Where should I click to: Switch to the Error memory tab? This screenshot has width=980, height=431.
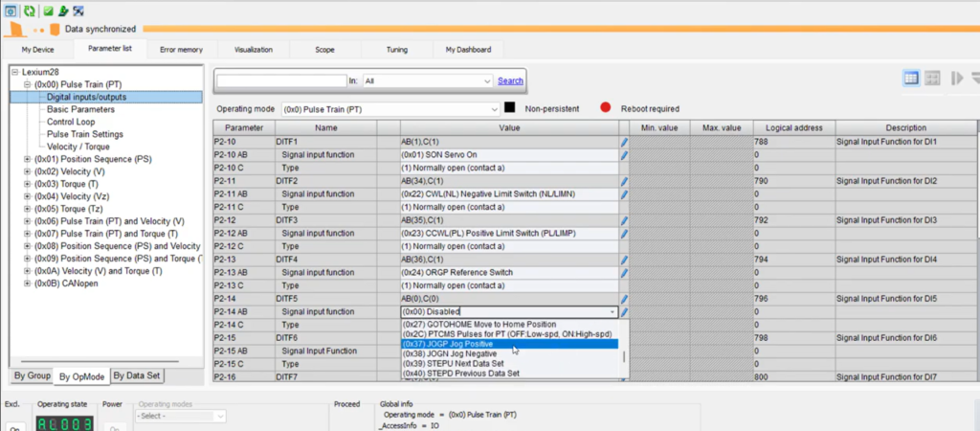pos(181,49)
